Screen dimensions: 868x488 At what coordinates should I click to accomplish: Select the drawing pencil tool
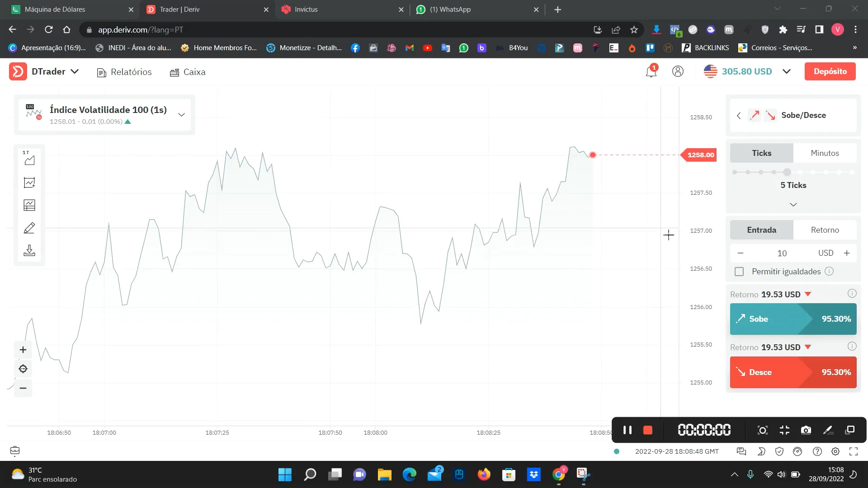point(29,228)
